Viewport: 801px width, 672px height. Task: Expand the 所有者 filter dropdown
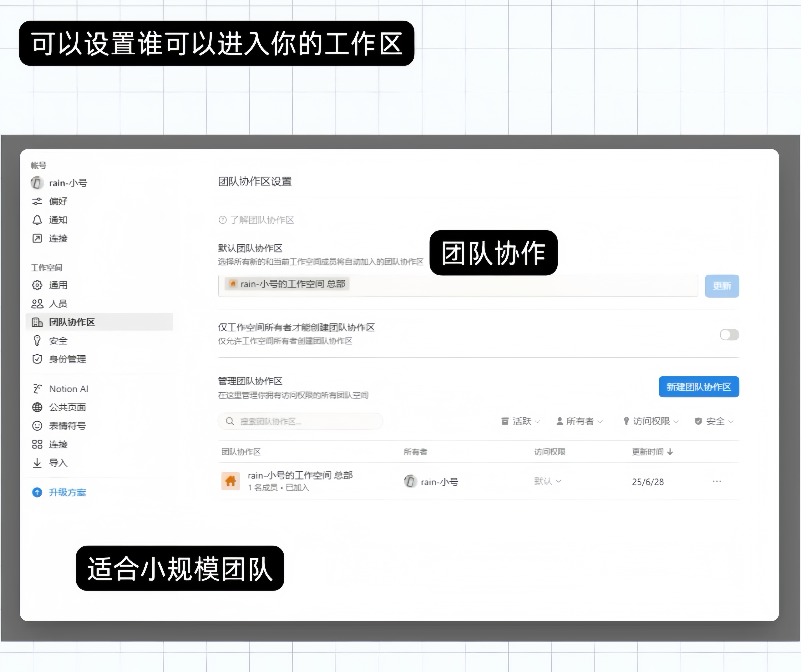tap(579, 421)
